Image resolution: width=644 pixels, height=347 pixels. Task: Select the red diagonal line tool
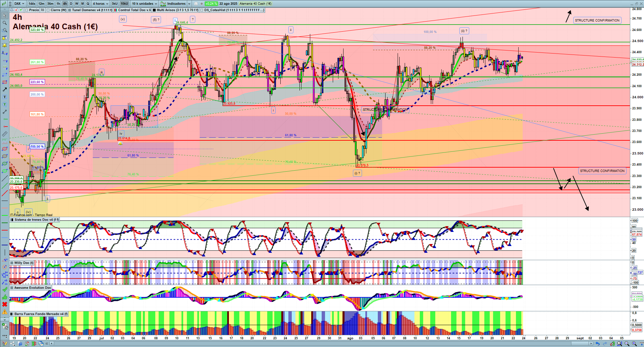click(x=5, y=193)
